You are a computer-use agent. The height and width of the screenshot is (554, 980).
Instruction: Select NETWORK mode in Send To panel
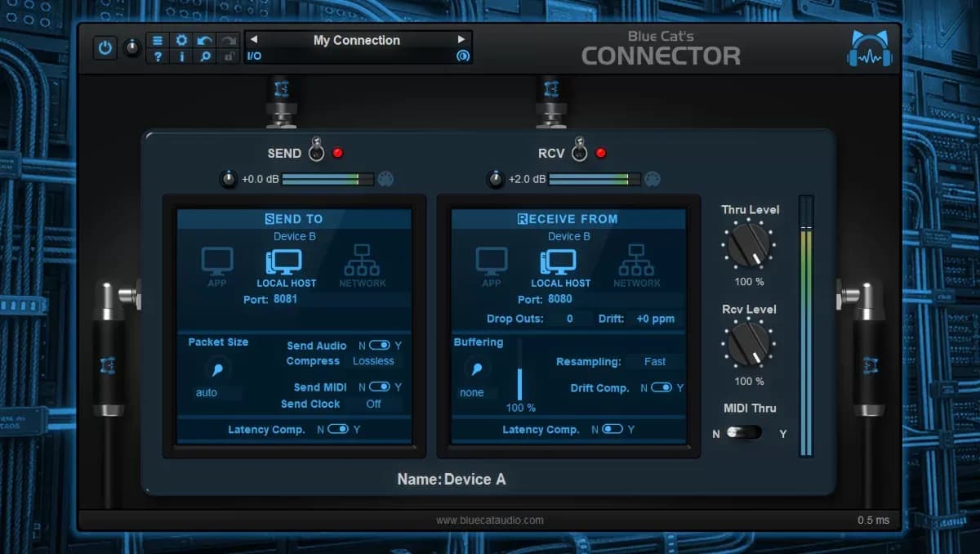click(x=362, y=267)
